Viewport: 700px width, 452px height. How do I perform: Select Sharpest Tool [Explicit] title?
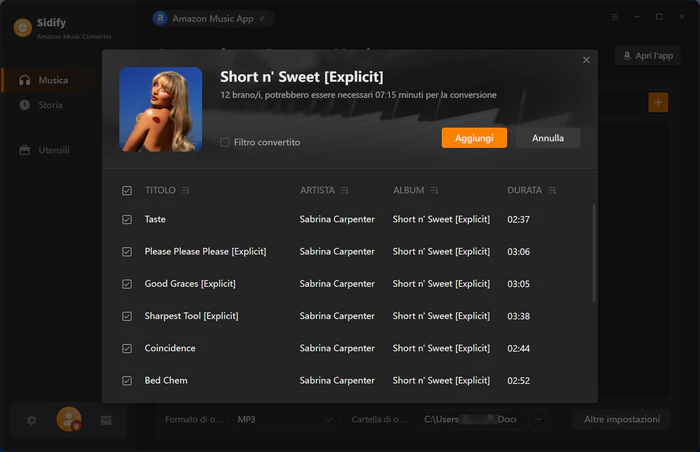tap(191, 316)
